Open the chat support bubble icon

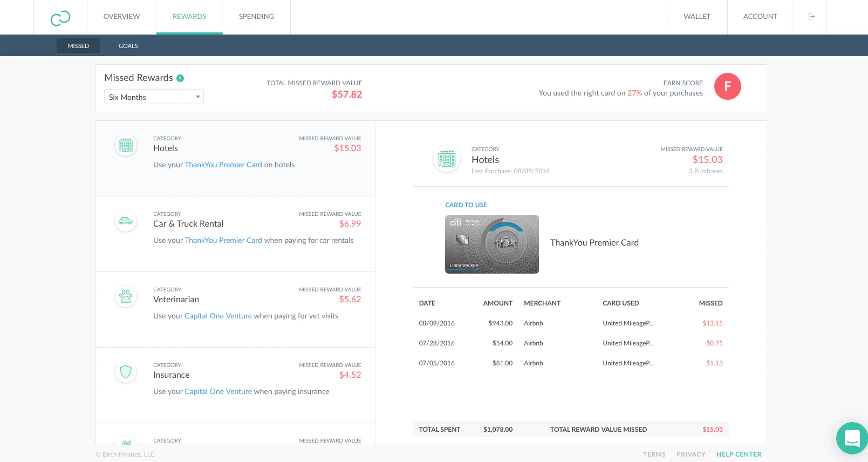(852, 438)
